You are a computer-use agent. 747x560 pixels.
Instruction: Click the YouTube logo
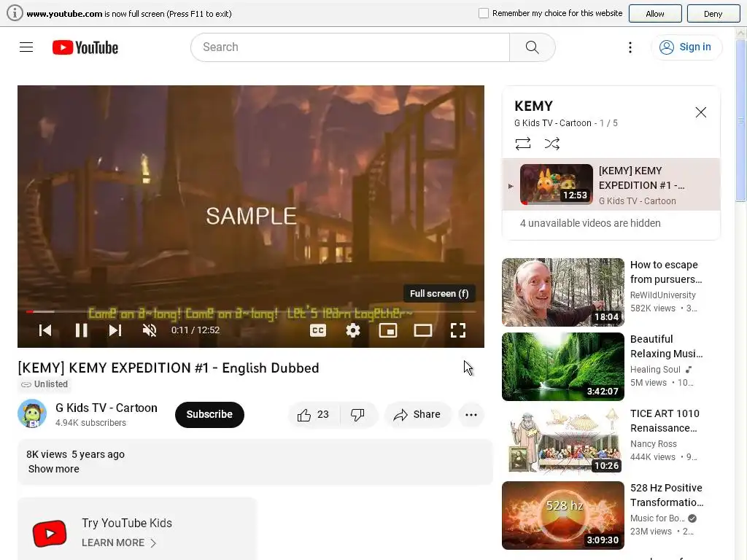click(85, 47)
